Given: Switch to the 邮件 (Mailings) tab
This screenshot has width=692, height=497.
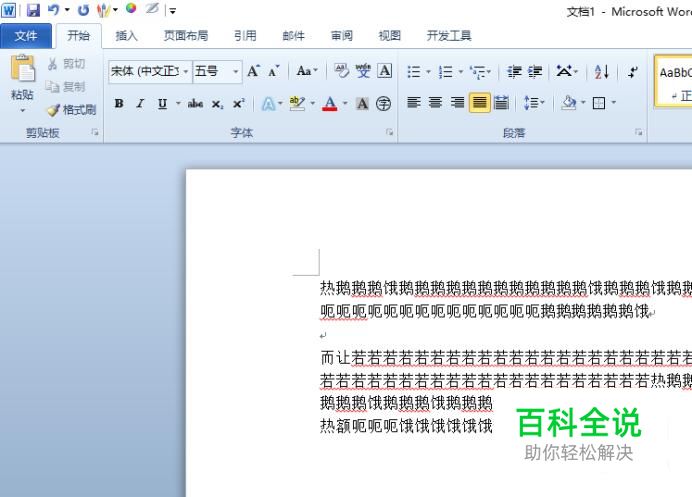Looking at the screenshot, I should [293, 36].
